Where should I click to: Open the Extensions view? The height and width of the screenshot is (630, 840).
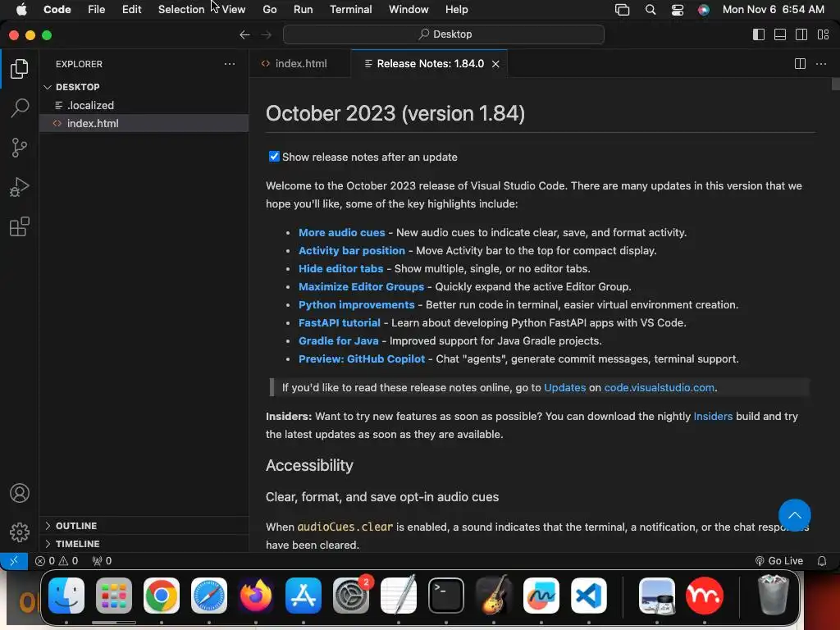point(20,226)
